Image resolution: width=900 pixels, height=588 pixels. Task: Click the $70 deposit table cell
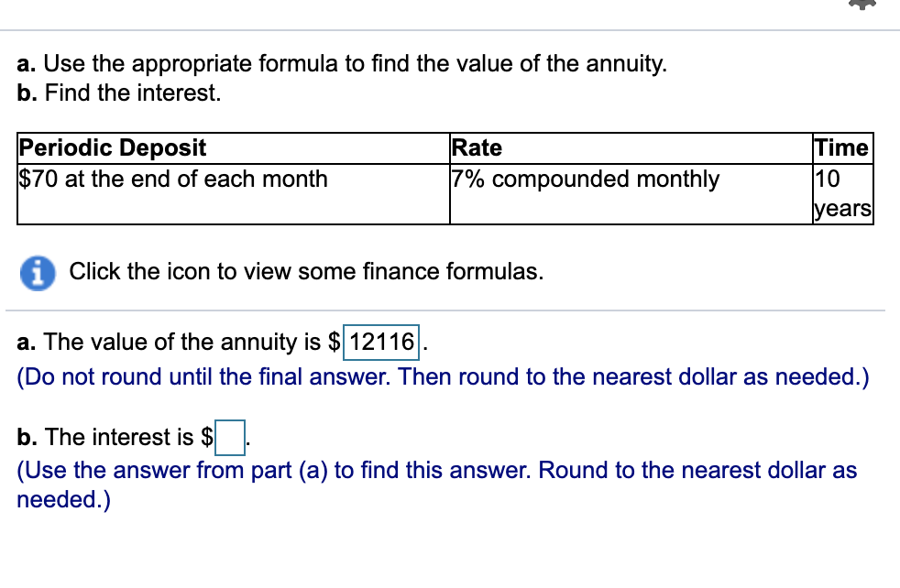(x=173, y=180)
